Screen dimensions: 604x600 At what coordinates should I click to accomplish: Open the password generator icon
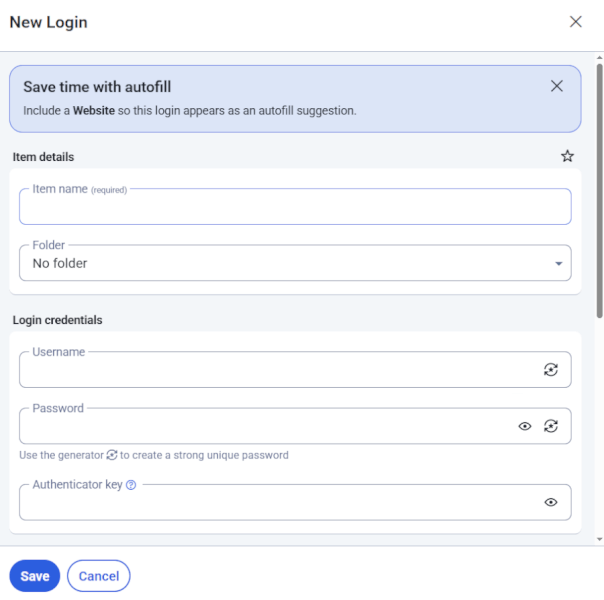click(x=551, y=426)
